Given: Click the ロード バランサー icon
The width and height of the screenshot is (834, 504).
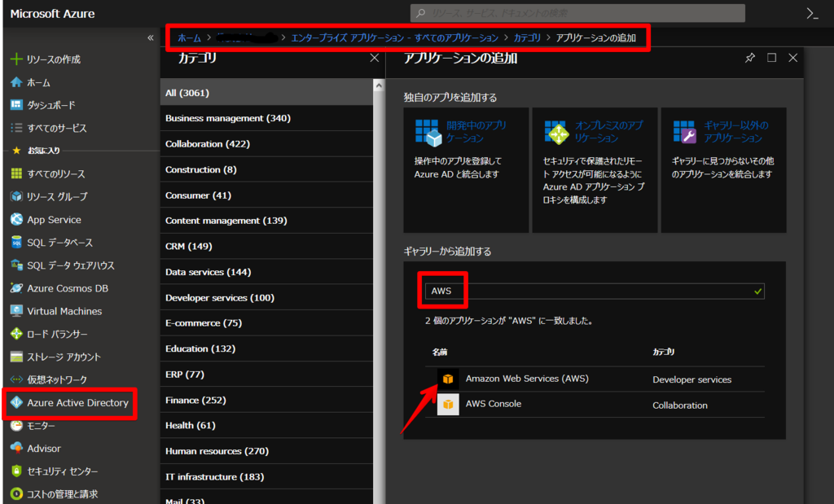Looking at the screenshot, I should pos(16,333).
